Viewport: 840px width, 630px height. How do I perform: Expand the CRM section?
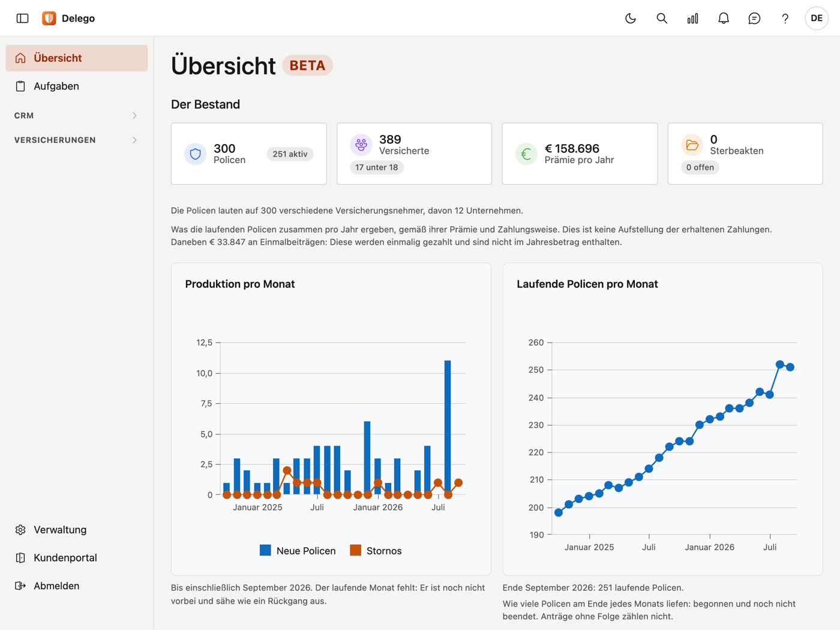[x=77, y=116]
